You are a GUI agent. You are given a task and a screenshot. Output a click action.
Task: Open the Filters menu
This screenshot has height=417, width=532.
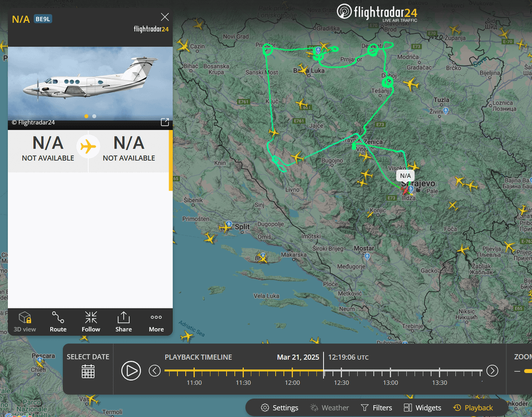(376, 408)
